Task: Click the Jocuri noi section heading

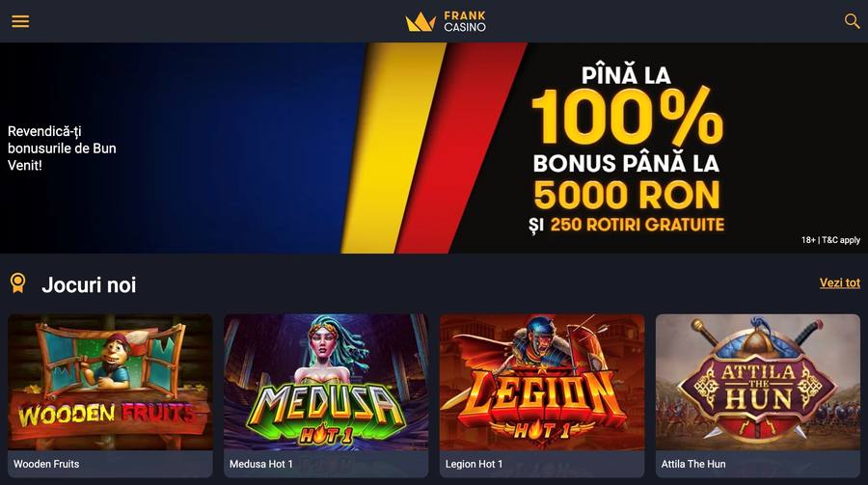Action: 89,284
